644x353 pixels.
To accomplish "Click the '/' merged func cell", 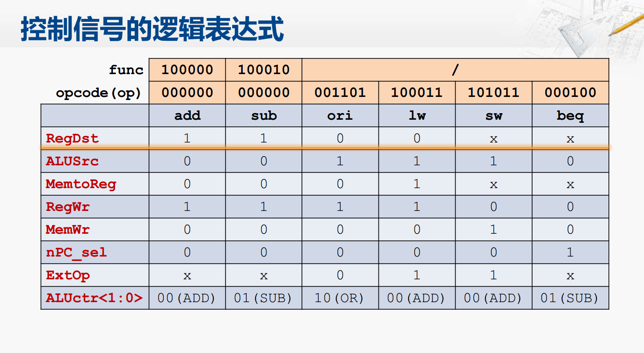I will (455, 70).
